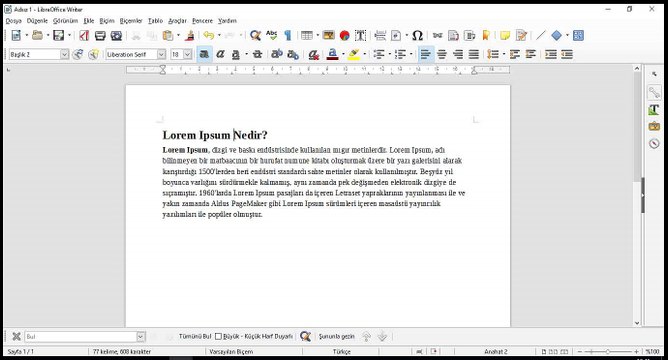
Task: Open the Dosya menu
Action: point(14,20)
